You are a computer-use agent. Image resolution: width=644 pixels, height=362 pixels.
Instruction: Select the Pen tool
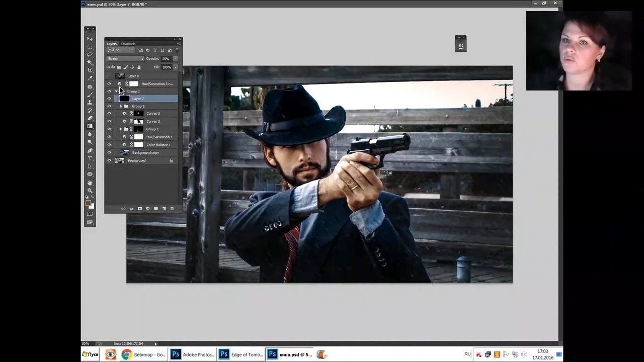coord(90,151)
